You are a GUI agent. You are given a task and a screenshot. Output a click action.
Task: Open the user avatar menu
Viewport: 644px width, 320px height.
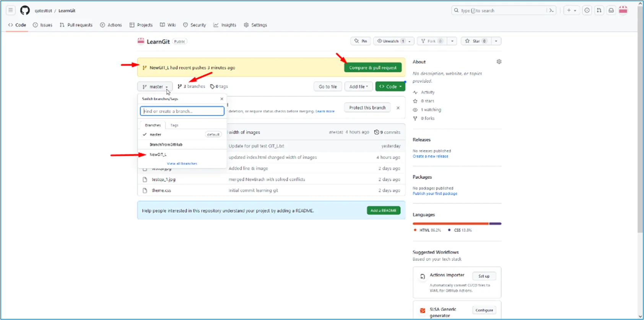(623, 10)
